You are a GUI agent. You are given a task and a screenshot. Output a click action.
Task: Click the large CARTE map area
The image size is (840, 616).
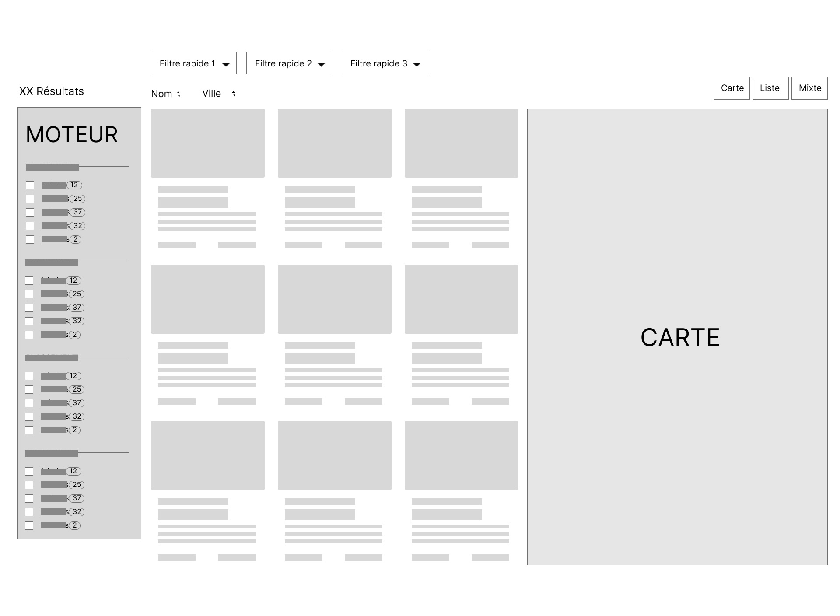click(677, 337)
